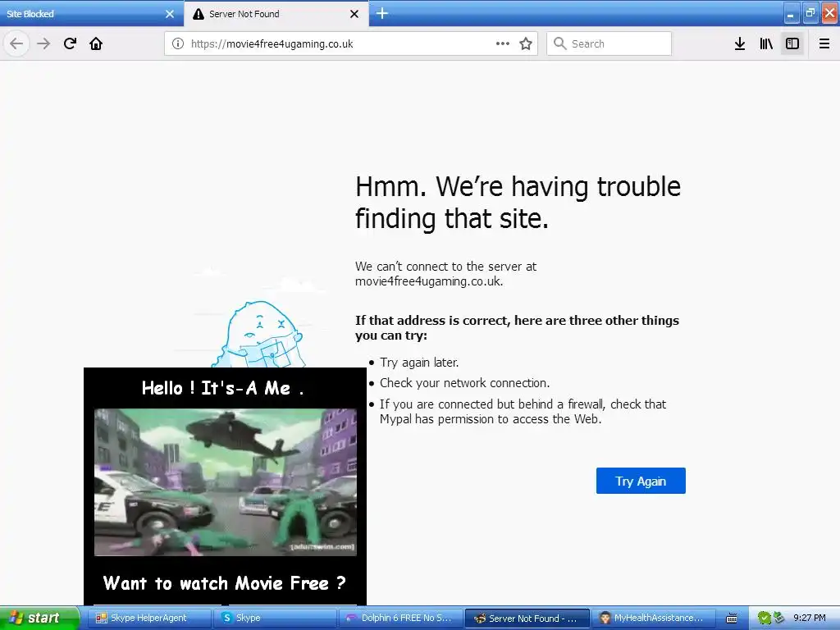840x630 pixels.
Task: Click 'Check your network connection.' text
Action: click(x=464, y=383)
